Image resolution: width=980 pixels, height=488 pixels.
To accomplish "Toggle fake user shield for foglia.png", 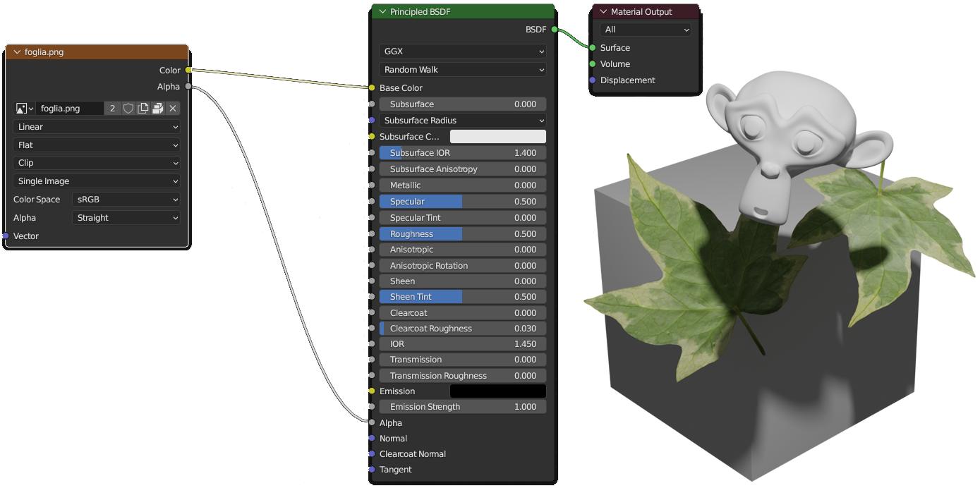I will click(128, 109).
